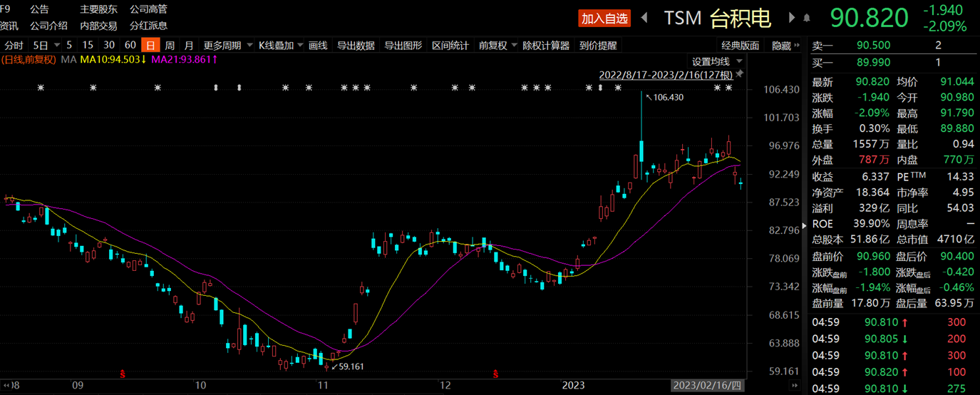
Task: Select the 15 minute period
Action: (x=88, y=46)
